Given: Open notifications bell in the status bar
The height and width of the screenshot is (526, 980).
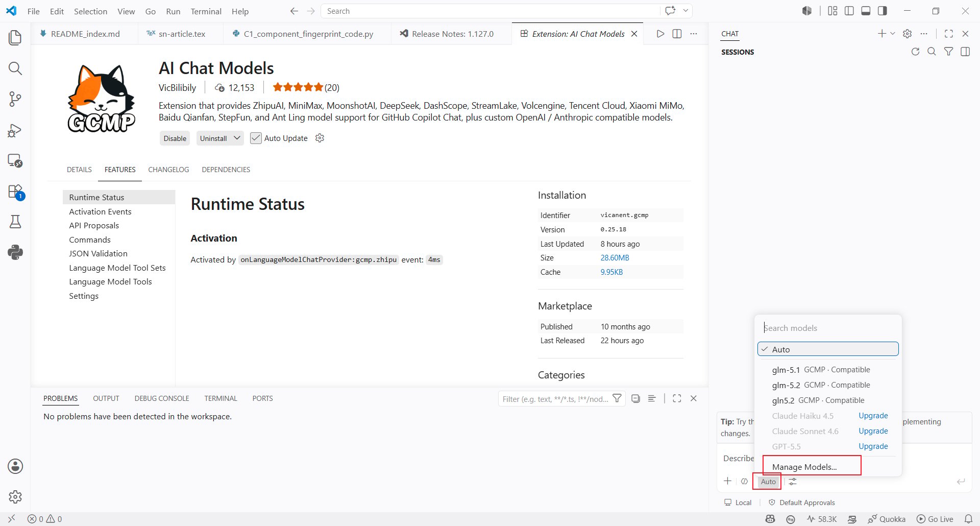Looking at the screenshot, I should (968, 519).
